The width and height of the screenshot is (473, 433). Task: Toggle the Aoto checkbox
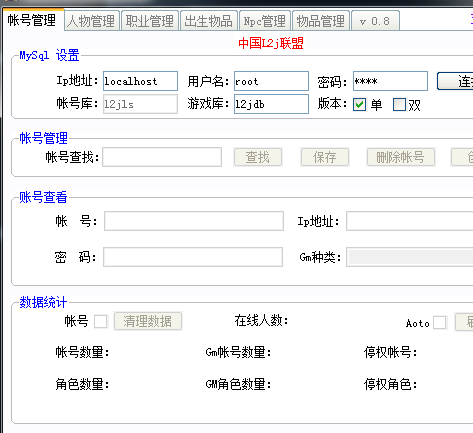(440, 322)
